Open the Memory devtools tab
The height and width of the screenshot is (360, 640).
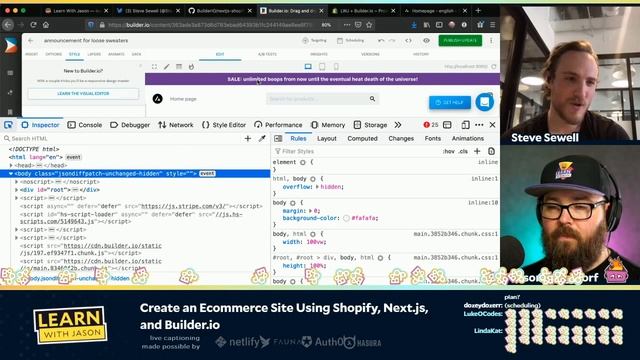click(328, 125)
